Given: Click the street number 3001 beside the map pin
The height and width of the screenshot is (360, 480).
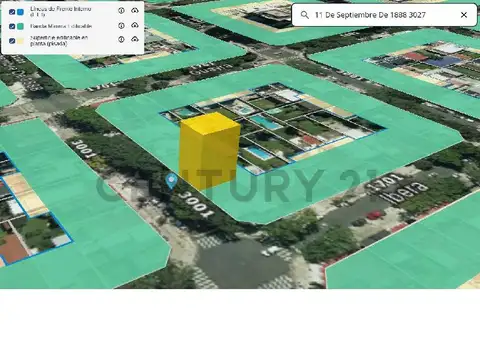Looking at the screenshot, I should (x=197, y=204).
